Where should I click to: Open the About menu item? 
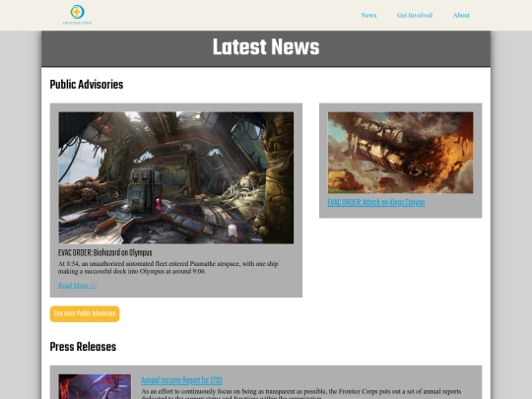461,15
